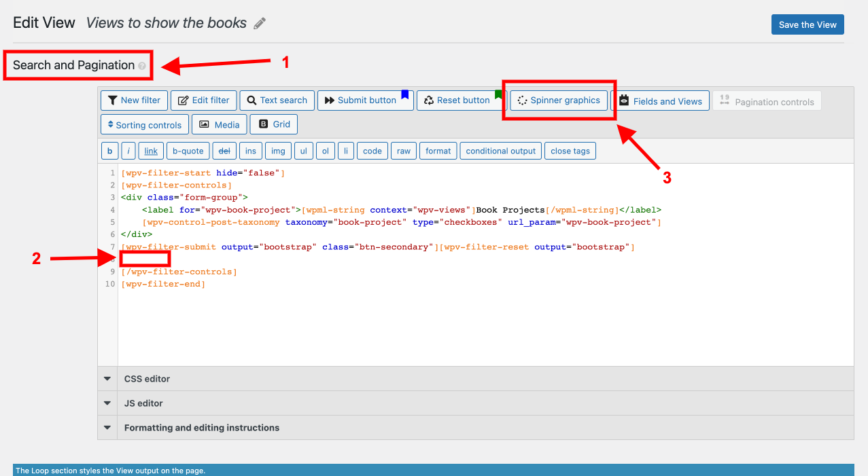Open the Grid button
The width and height of the screenshot is (868, 476).
pos(274,124)
